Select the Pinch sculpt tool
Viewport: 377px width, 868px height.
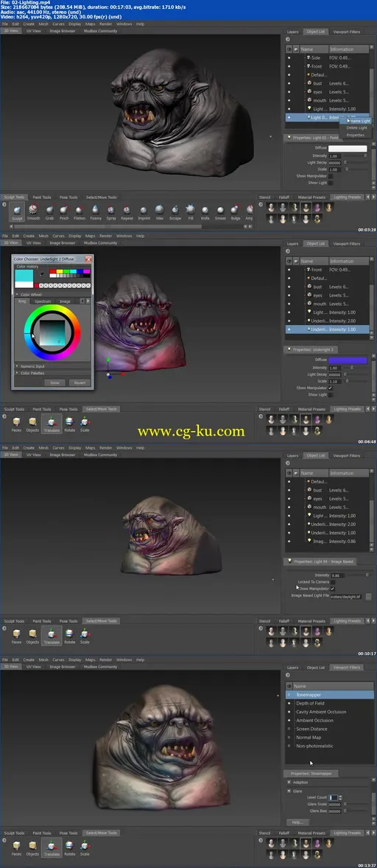[x=64, y=212]
